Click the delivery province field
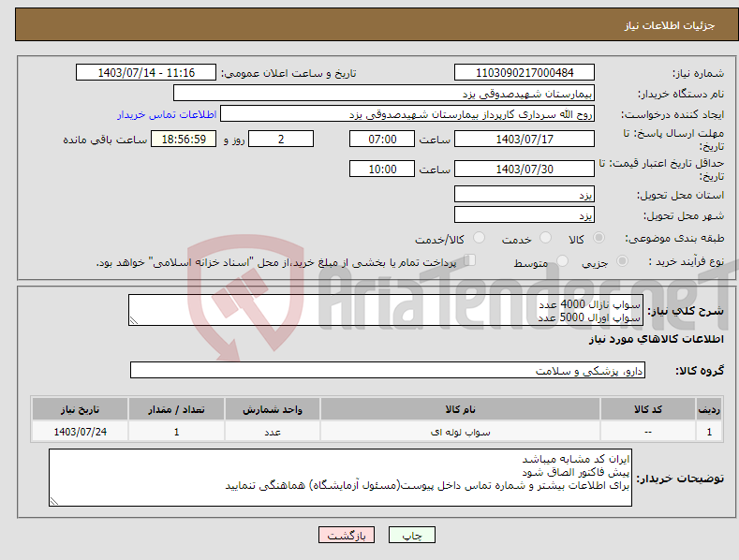The image size is (739, 560). click(525, 194)
